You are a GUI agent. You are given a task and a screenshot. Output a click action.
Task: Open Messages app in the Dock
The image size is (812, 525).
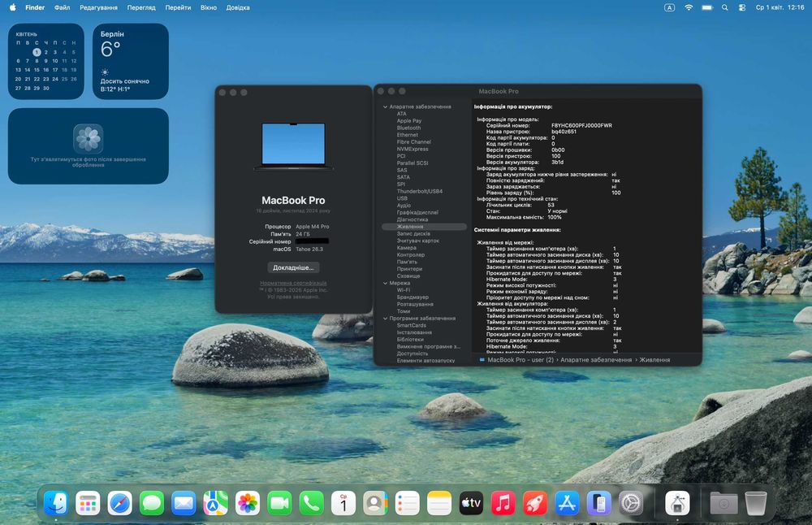152,503
